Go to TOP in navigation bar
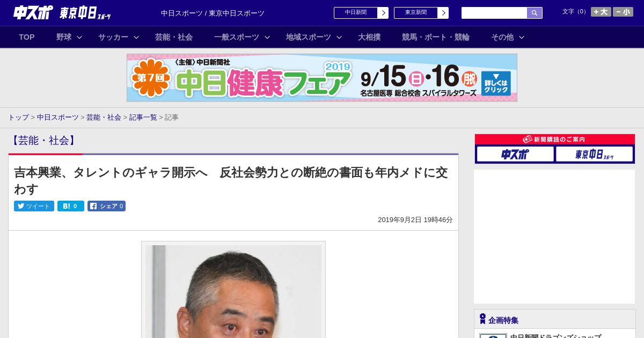Viewport: 644px width, 338px height. click(x=27, y=37)
